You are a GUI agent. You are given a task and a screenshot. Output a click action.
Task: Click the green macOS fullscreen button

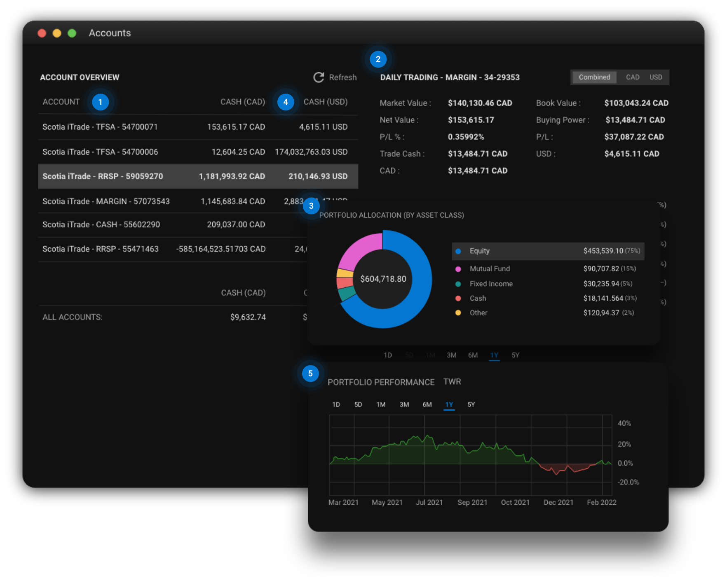(x=72, y=33)
